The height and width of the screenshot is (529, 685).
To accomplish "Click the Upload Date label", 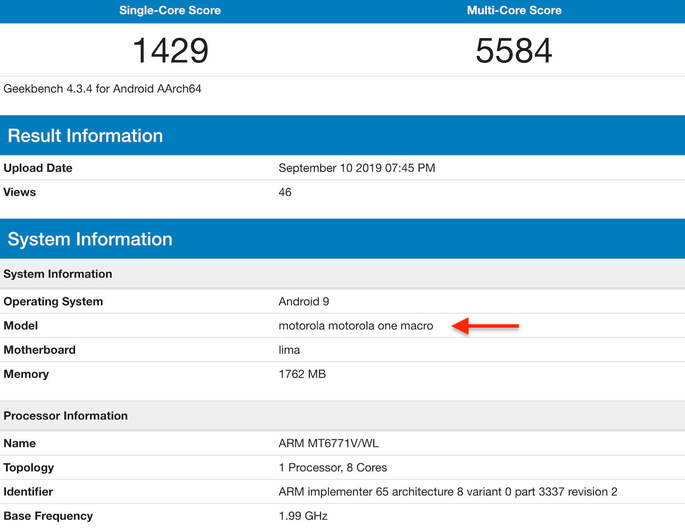I will pos(38,168).
